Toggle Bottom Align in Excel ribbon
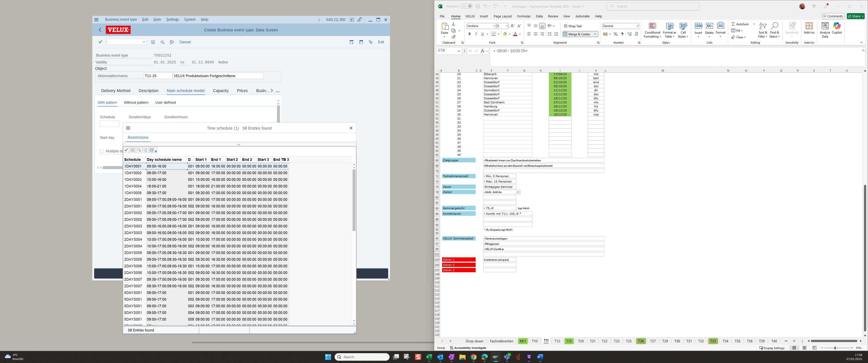 [x=542, y=26]
